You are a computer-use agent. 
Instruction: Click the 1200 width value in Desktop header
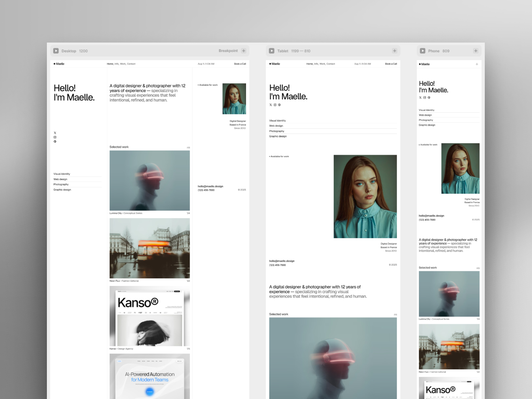point(83,51)
